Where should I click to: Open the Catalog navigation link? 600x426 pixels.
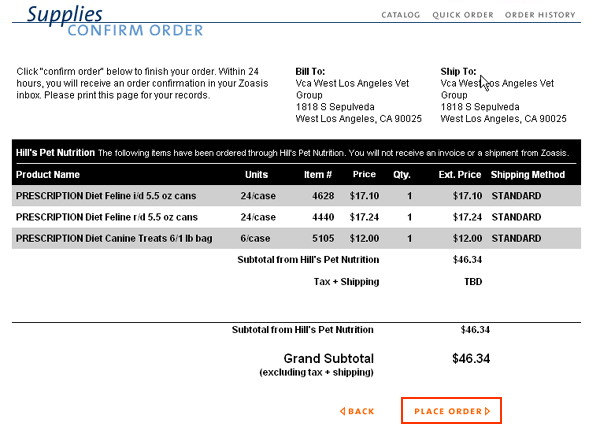(x=400, y=15)
